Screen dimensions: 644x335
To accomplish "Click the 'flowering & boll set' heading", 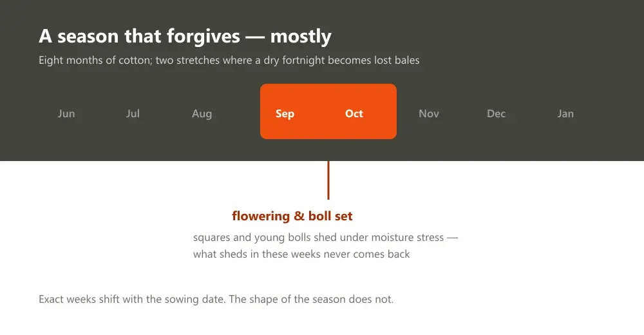I will [x=292, y=216].
